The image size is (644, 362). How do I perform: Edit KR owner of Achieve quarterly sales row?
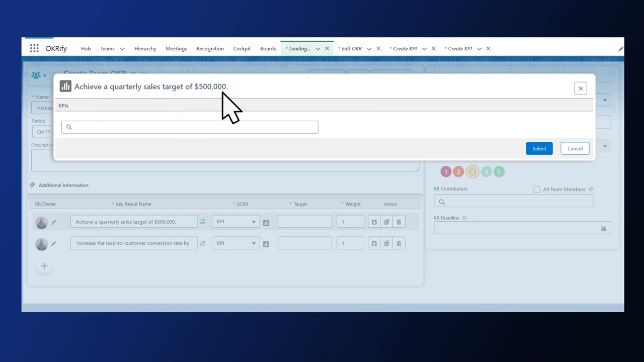pyautogui.click(x=54, y=222)
